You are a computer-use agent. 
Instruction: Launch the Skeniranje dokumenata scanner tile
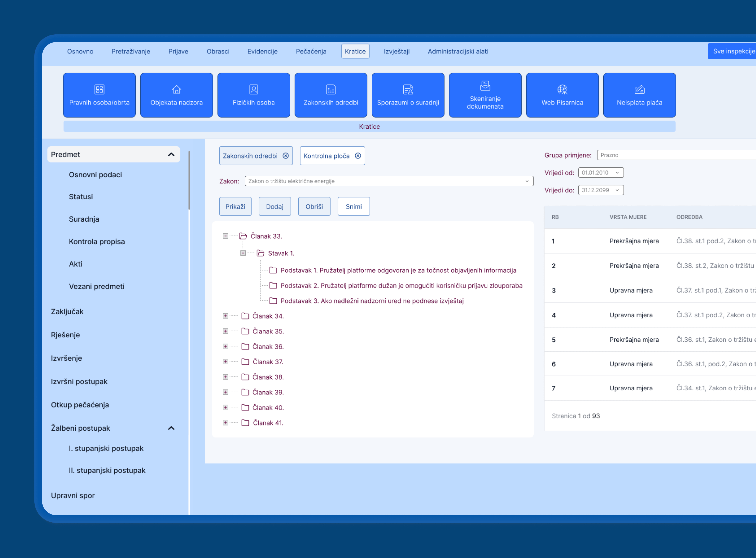pos(485,95)
